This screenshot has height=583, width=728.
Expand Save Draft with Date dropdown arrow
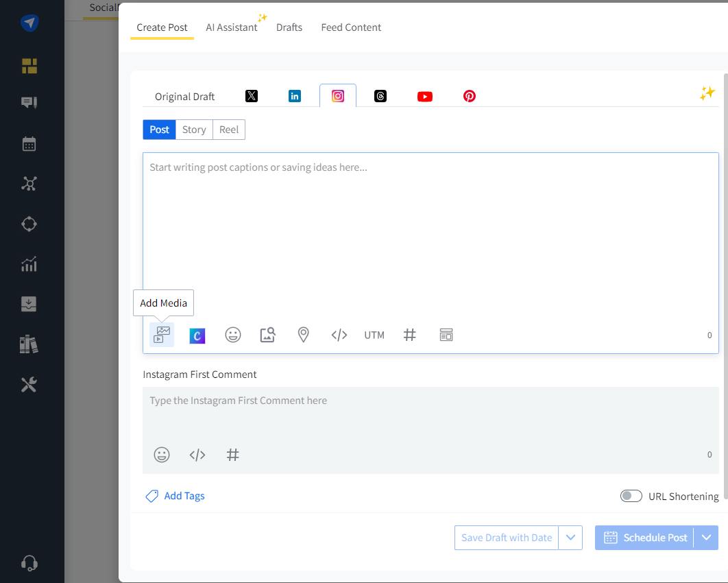tap(570, 538)
